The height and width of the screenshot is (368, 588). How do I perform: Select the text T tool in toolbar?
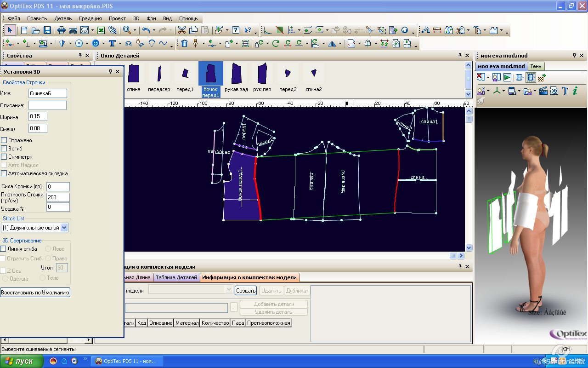coord(112,43)
